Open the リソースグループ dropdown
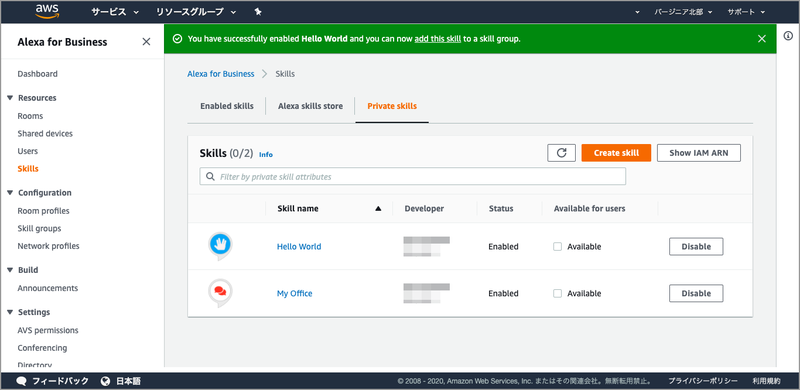The width and height of the screenshot is (800, 390). (196, 12)
